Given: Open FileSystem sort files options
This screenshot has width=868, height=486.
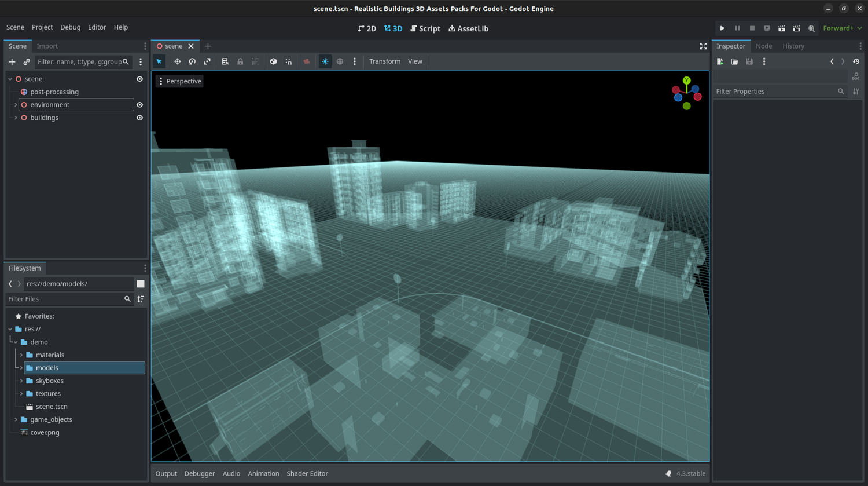Looking at the screenshot, I should point(141,299).
